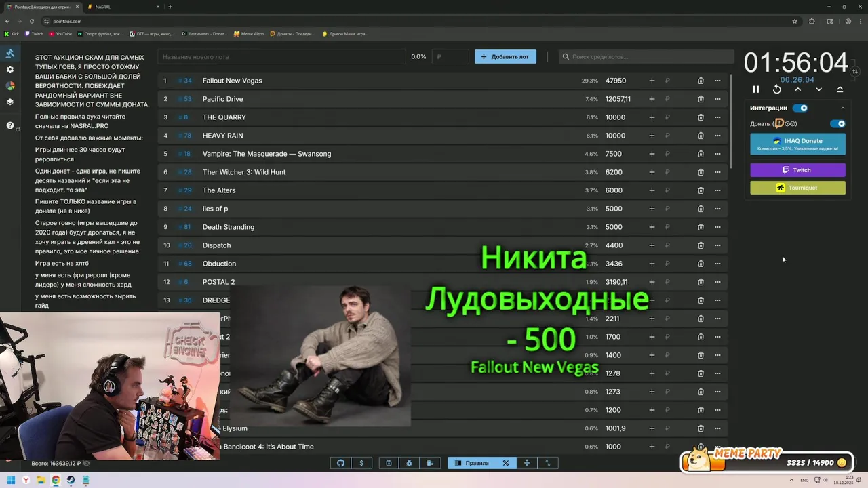
Task: Open the GitHub link icon
Action: [x=340, y=463]
